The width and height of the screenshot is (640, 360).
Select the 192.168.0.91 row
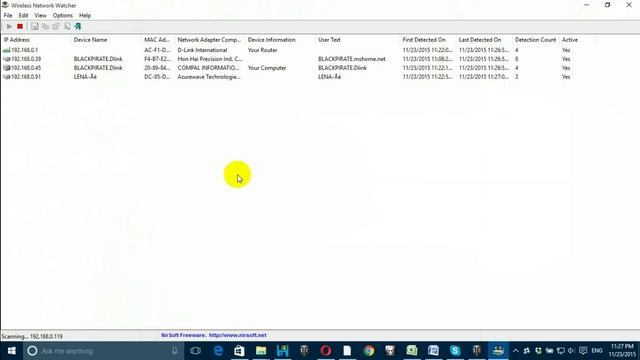299,77
